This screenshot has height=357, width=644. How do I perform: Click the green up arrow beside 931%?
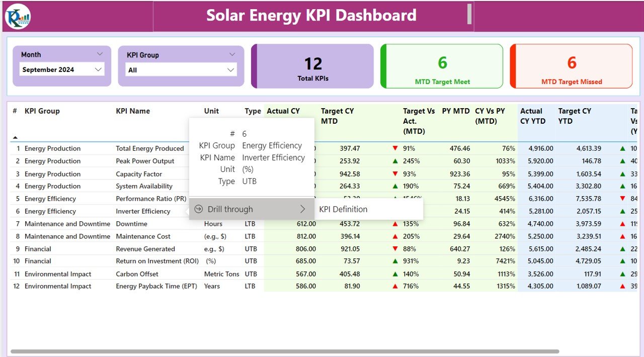pos(395,261)
